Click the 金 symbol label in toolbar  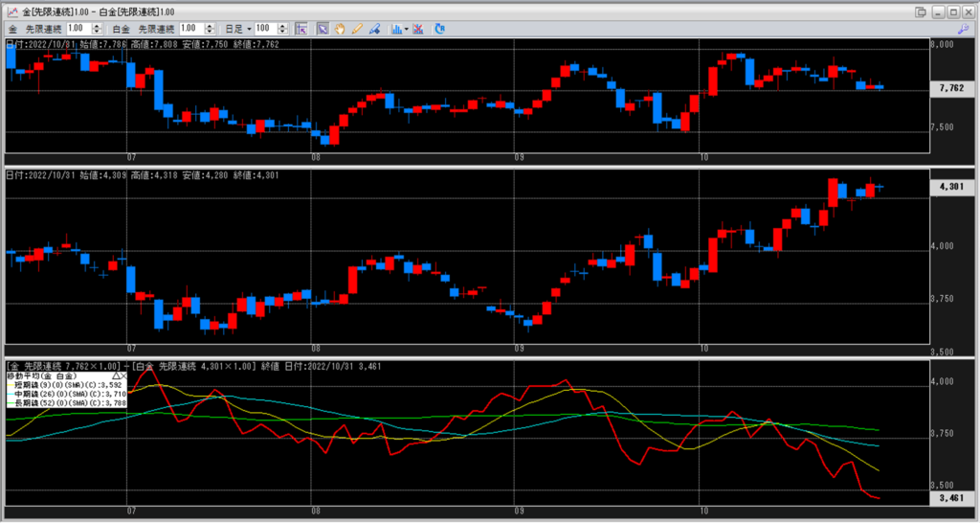click(12, 29)
